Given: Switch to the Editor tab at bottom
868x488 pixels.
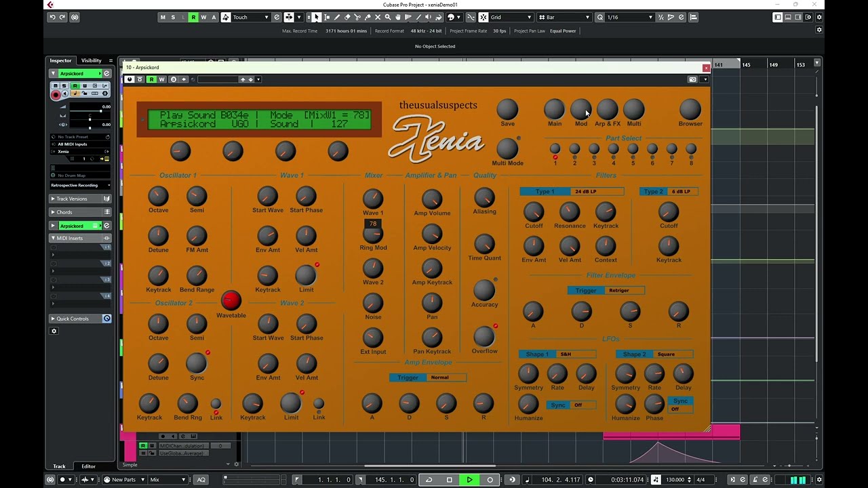Looking at the screenshot, I should coord(89,466).
